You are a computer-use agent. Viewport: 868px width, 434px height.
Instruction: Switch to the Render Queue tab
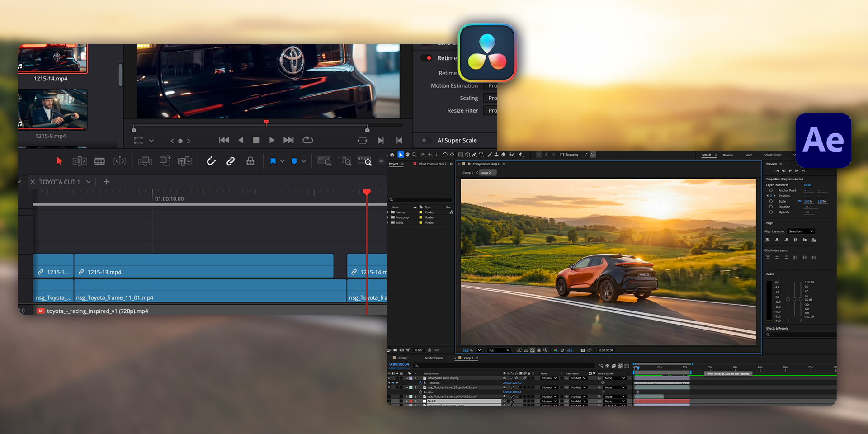coord(434,358)
